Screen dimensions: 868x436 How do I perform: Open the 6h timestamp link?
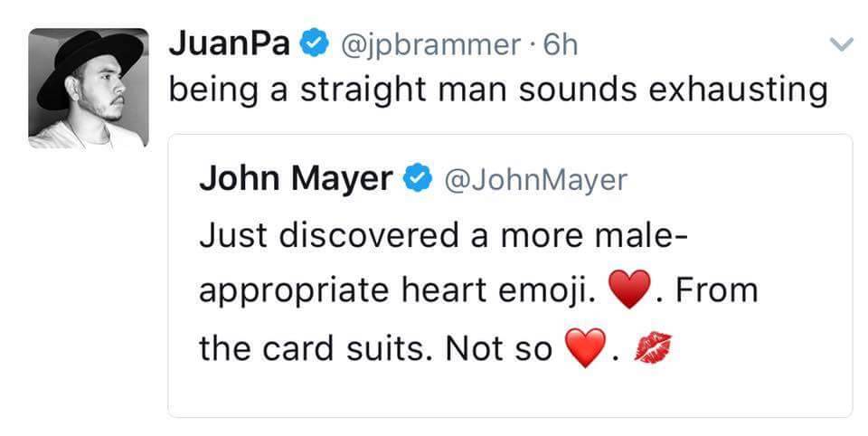(559, 45)
